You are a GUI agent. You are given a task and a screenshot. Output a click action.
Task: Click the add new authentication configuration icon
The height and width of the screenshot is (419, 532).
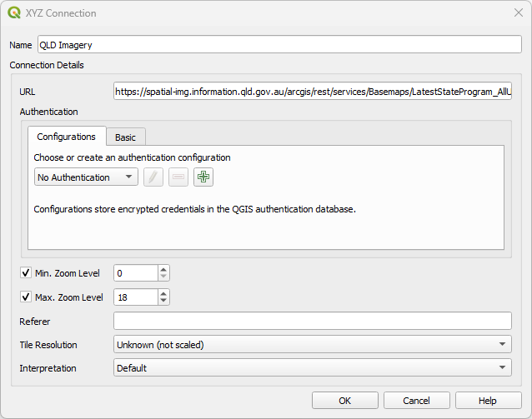pyautogui.click(x=203, y=177)
